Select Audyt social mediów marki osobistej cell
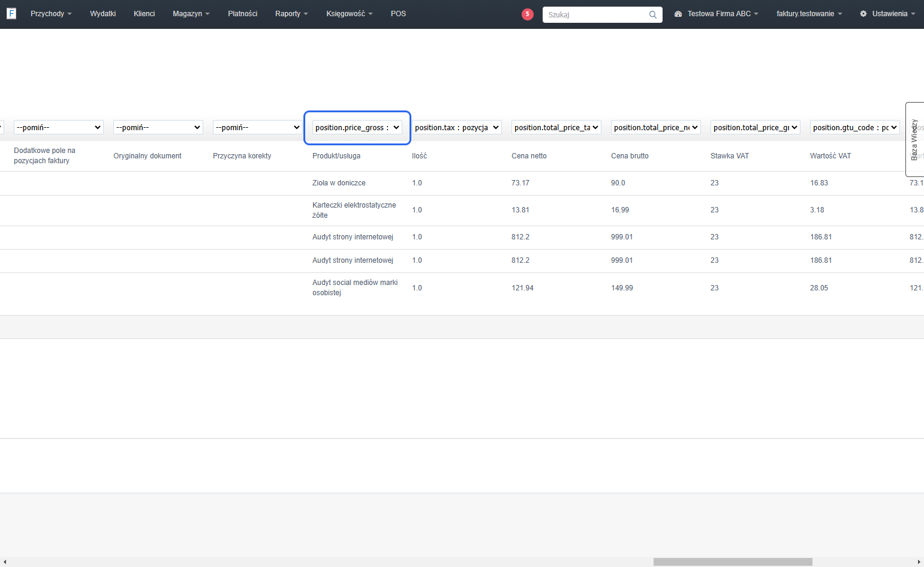 (355, 287)
